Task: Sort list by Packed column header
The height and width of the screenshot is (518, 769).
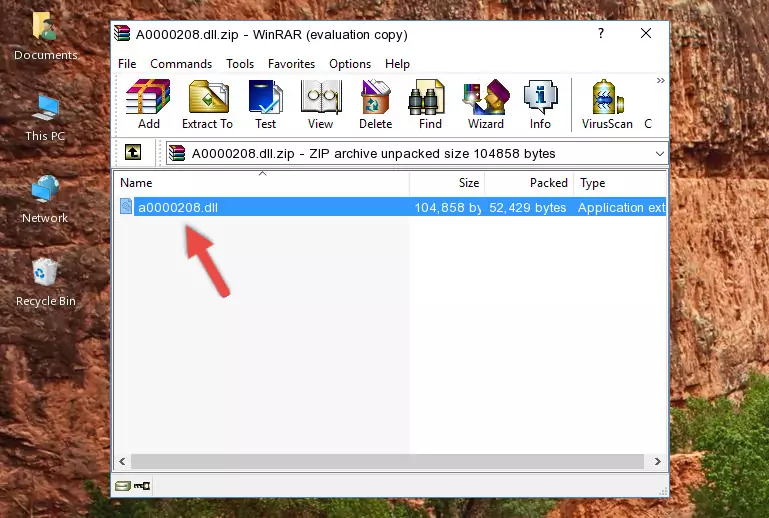Action: 529,183
